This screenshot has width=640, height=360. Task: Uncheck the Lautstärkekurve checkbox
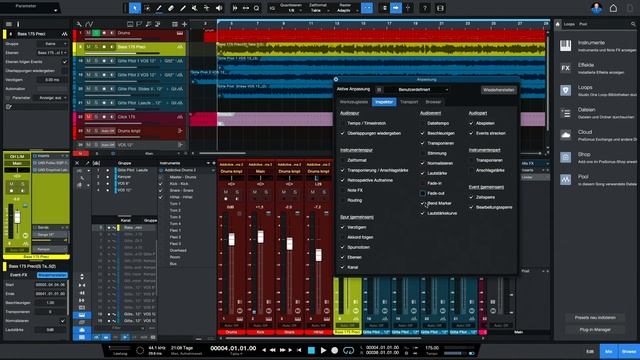(x=423, y=213)
